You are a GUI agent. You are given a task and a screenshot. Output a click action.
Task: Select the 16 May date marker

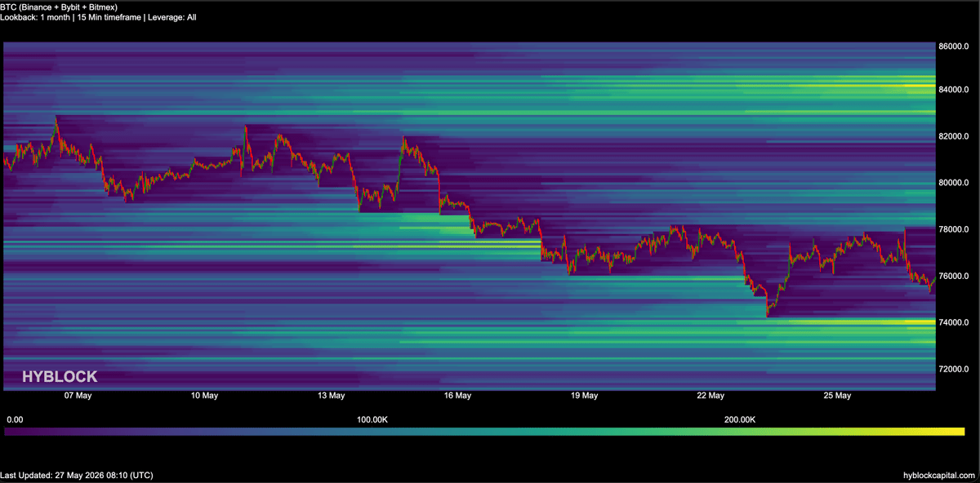click(x=457, y=396)
